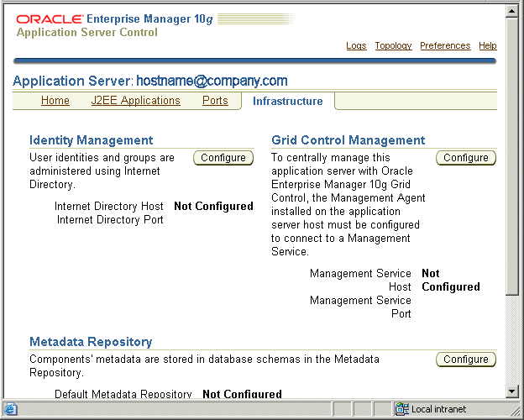Click the Identity Management heading
524x420 pixels.
[x=92, y=140]
